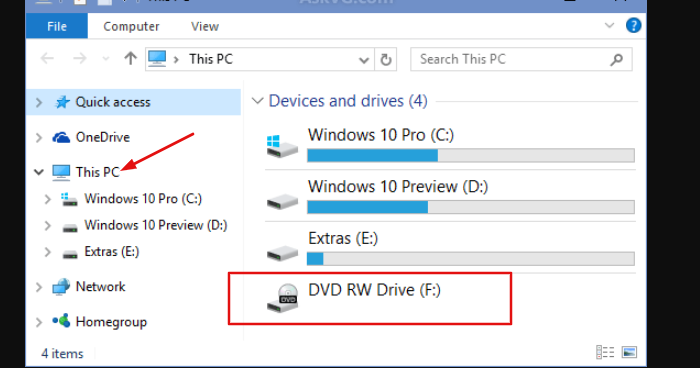Screen dimensions: 700x368
Task: Click the C: drive icon in sidebar
Action: [x=69, y=199]
